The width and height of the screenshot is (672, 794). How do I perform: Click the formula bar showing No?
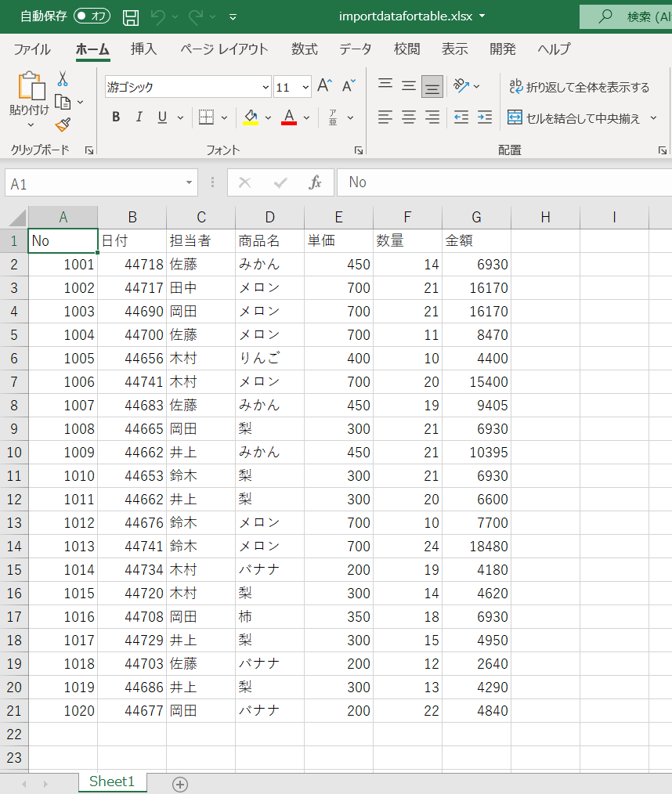point(504,182)
